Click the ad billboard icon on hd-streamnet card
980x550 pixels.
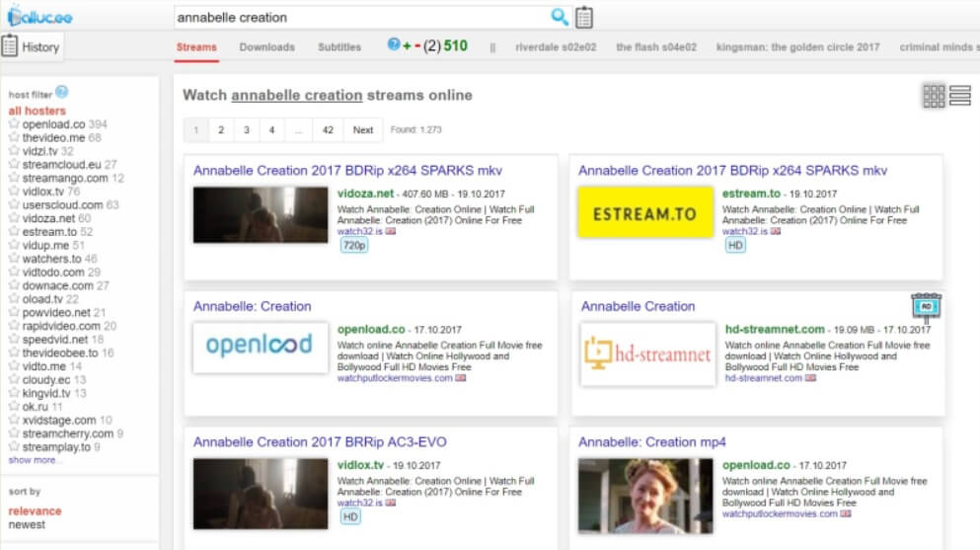[927, 307]
